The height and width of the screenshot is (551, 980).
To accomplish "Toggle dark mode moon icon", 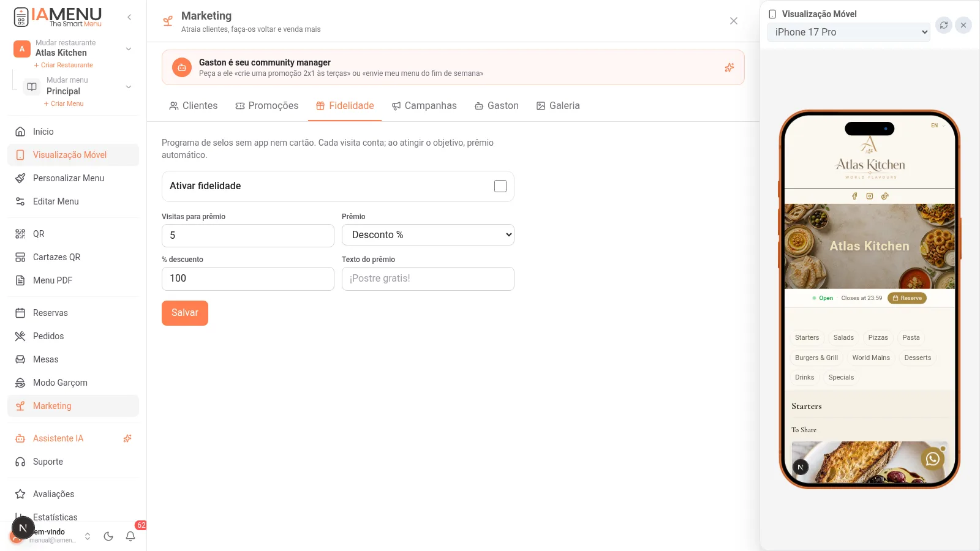I will pos(108,536).
